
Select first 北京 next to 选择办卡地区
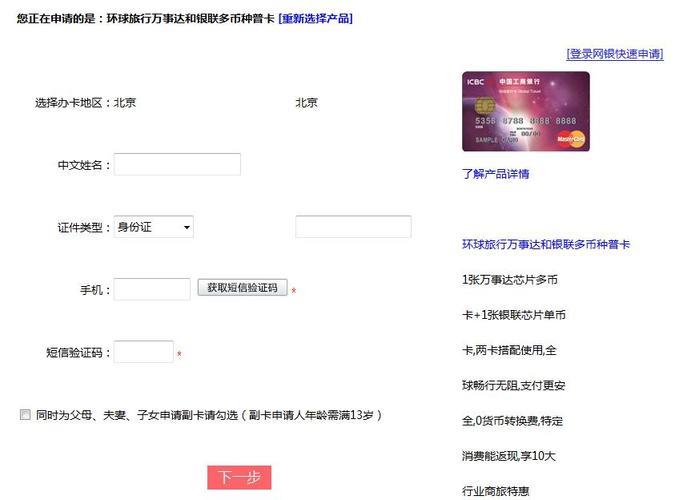pyautogui.click(x=125, y=102)
